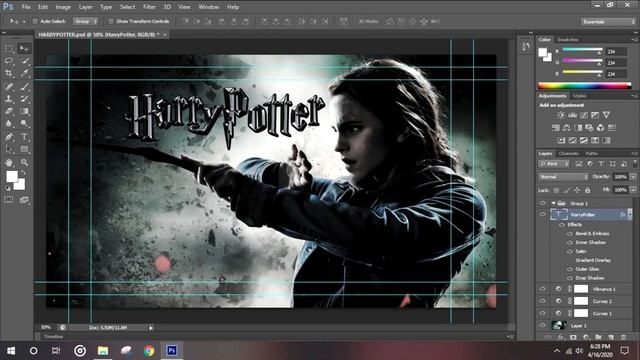Add a Photo Filter adjustment
Screen dimensions: 640x360
[x=589, y=128]
